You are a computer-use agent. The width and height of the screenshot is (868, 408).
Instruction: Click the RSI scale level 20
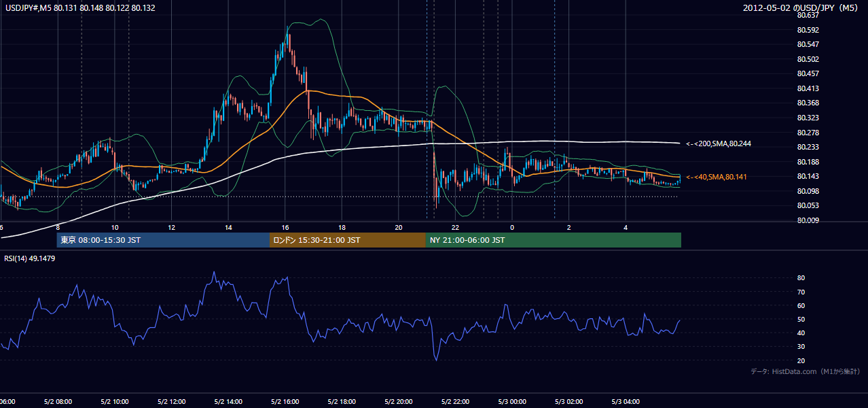pyautogui.click(x=801, y=360)
